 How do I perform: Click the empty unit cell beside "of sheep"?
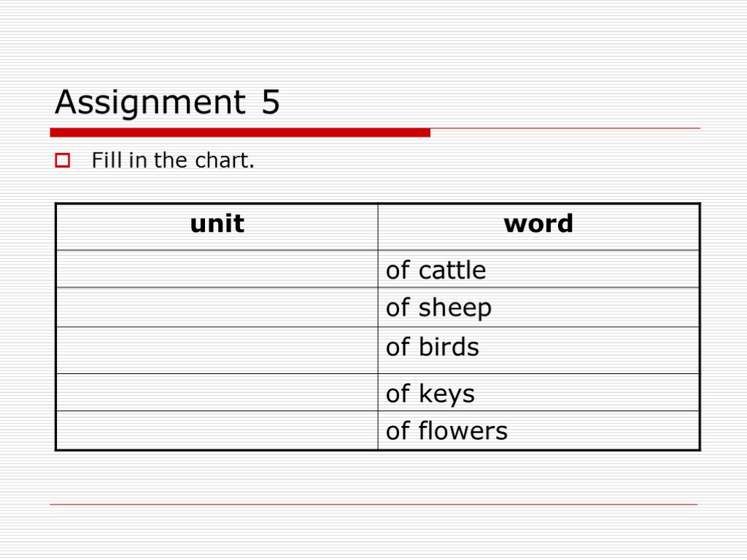click(x=217, y=307)
